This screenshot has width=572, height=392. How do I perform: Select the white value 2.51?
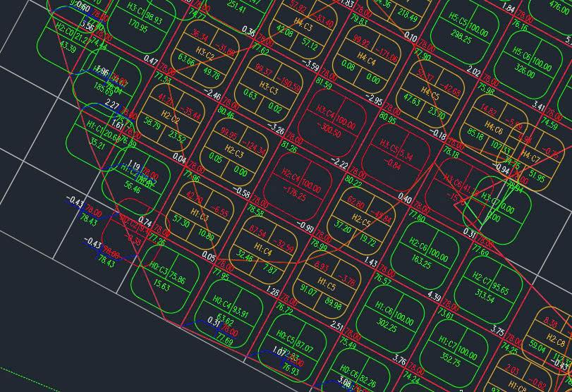coord(336,326)
